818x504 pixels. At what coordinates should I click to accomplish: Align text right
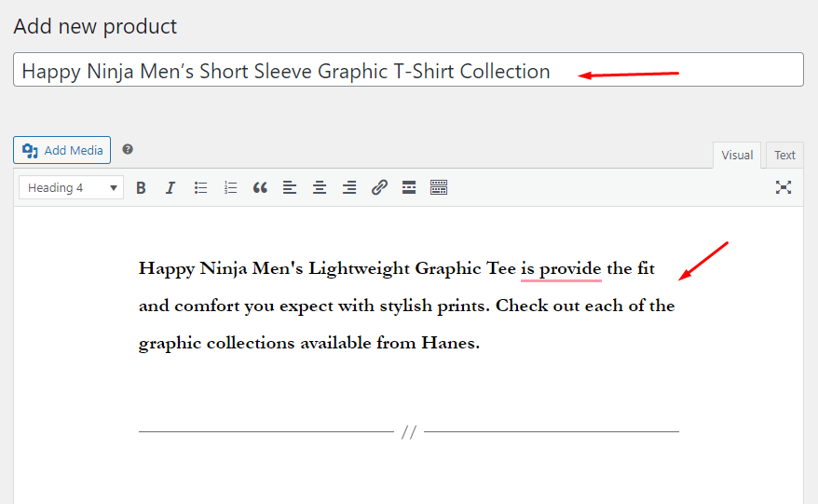(349, 188)
